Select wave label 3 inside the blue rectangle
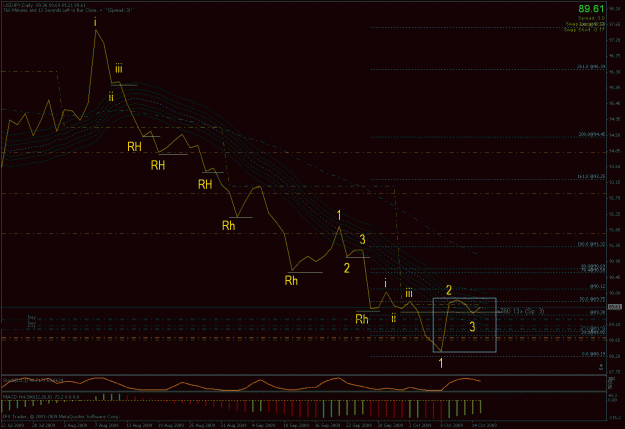This screenshot has height=429, width=625. point(472,327)
